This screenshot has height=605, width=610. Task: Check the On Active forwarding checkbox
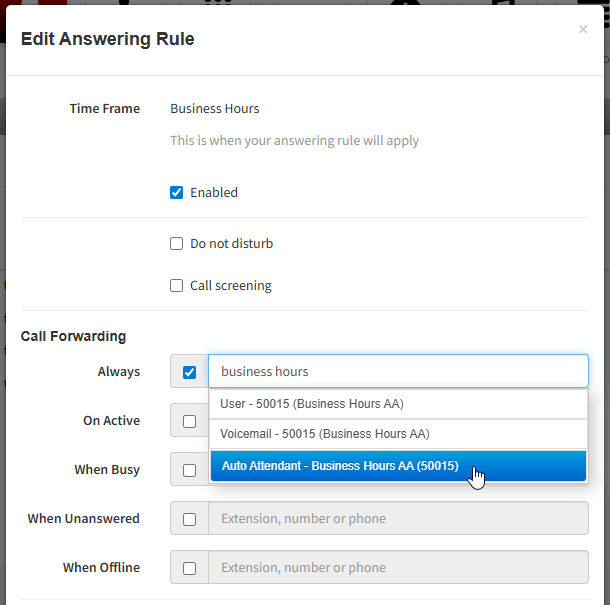(x=189, y=421)
